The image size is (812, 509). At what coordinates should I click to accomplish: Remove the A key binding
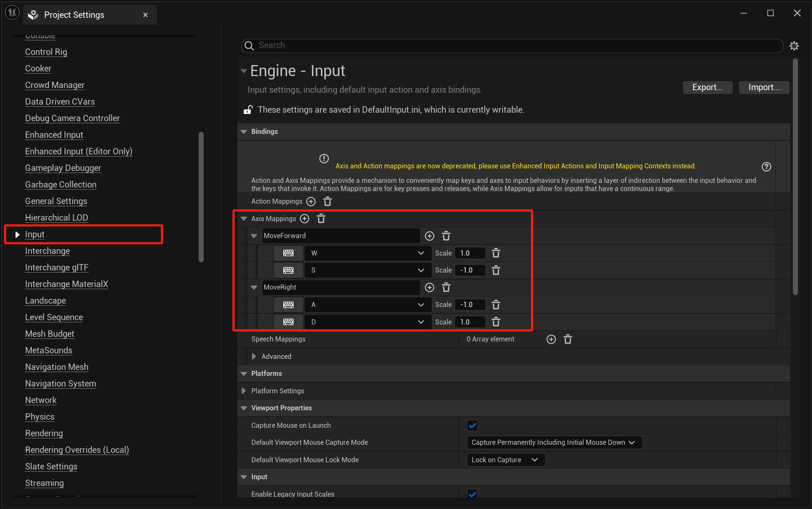pos(496,305)
